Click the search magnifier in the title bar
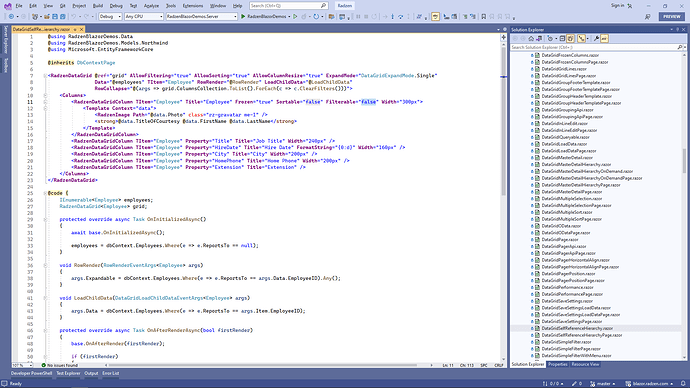This screenshot has height=388, width=690. [323, 6]
